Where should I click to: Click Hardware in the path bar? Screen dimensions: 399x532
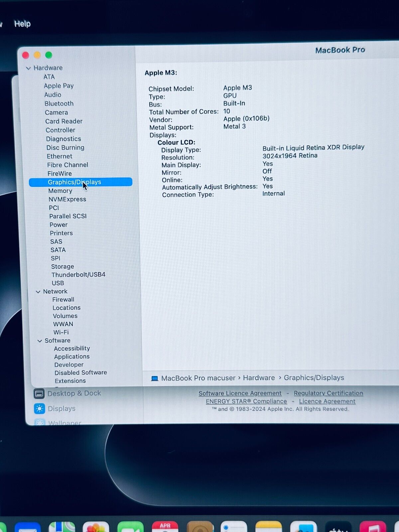point(259,378)
